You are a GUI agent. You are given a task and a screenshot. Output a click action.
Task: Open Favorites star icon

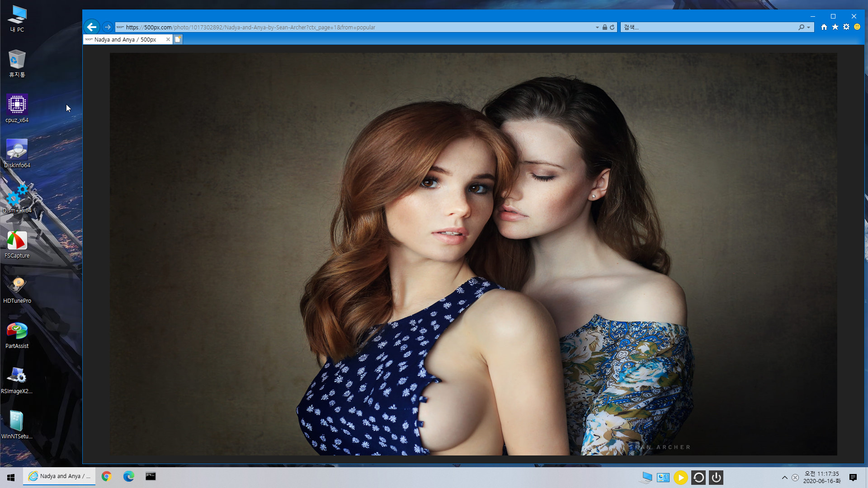pyautogui.click(x=835, y=27)
